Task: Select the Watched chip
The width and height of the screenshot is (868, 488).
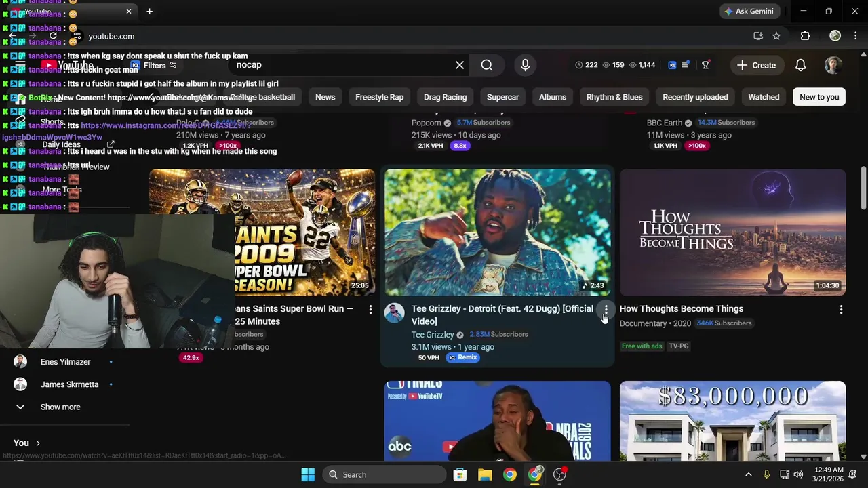Action: point(764,97)
